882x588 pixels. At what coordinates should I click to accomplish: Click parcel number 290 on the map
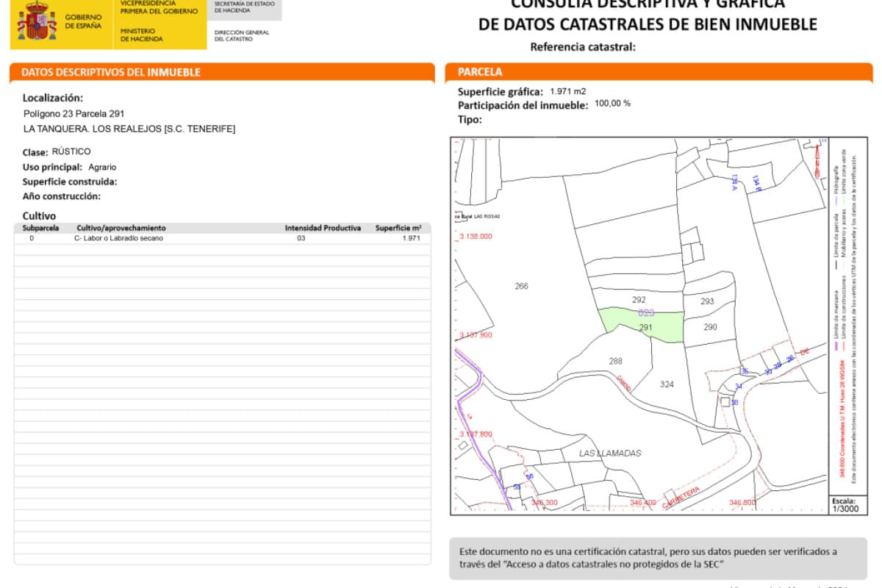point(710,327)
